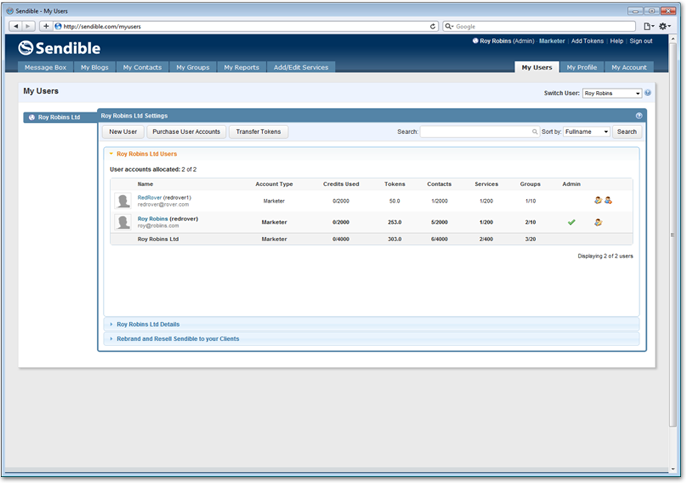Click the Search button
The height and width of the screenshot is (485, 690).
tap(627, 132)
